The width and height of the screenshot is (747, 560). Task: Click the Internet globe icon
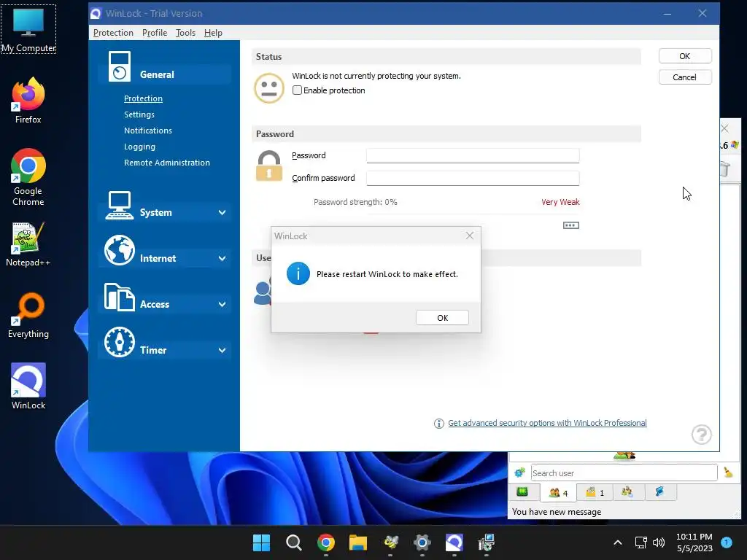120,250
